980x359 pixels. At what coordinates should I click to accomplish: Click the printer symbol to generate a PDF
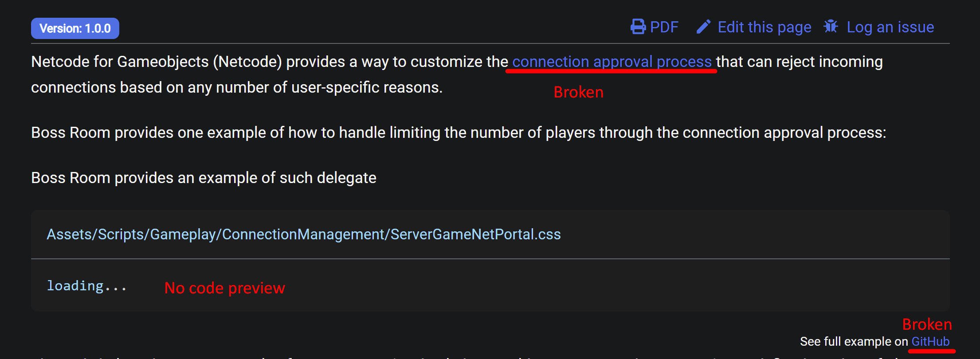pos(637,27)
